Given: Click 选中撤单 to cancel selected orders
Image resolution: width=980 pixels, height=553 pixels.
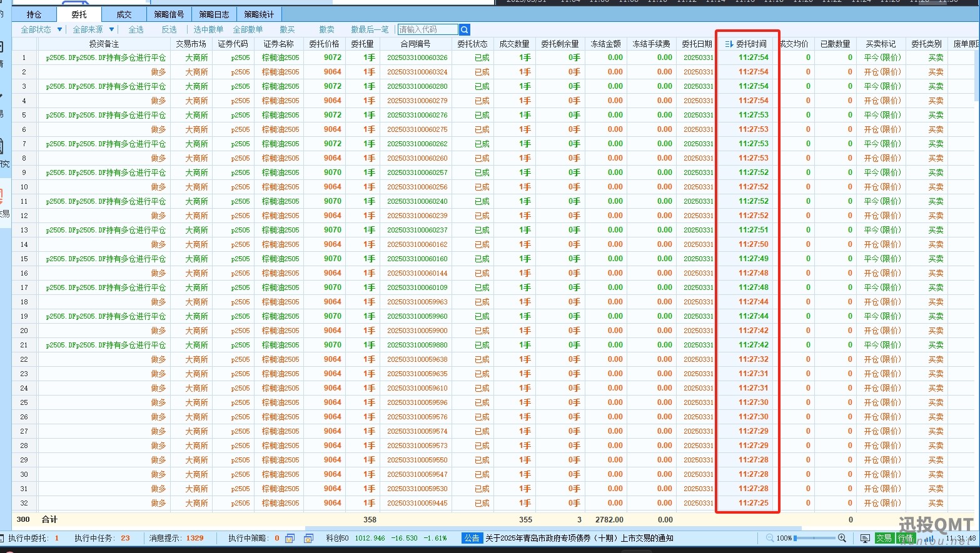Looking at the screenshot, I should pyautogui.click(x=208, y=29).
